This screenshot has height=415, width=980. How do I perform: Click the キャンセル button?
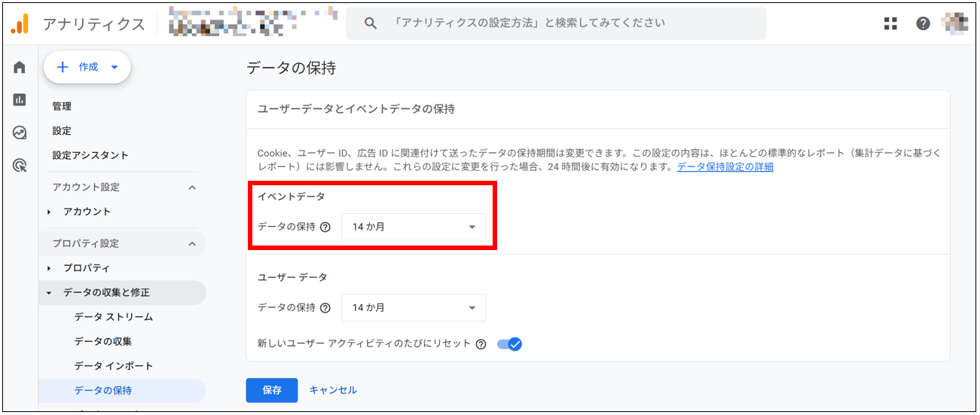pyautogui.click(x=333, y=390)
